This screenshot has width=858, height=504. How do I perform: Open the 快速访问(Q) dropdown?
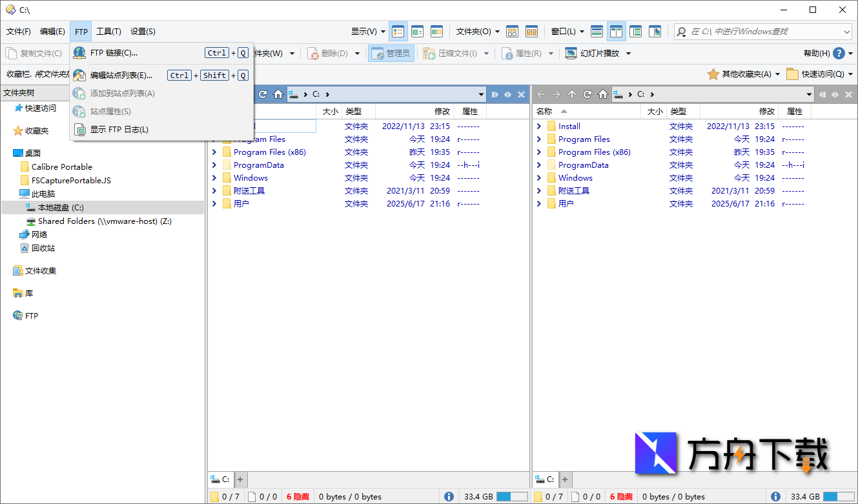click(820, 74)
